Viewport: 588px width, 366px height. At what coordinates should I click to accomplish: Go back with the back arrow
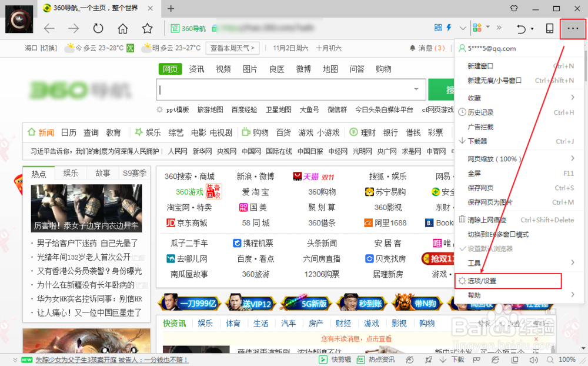tap(49, 28)
